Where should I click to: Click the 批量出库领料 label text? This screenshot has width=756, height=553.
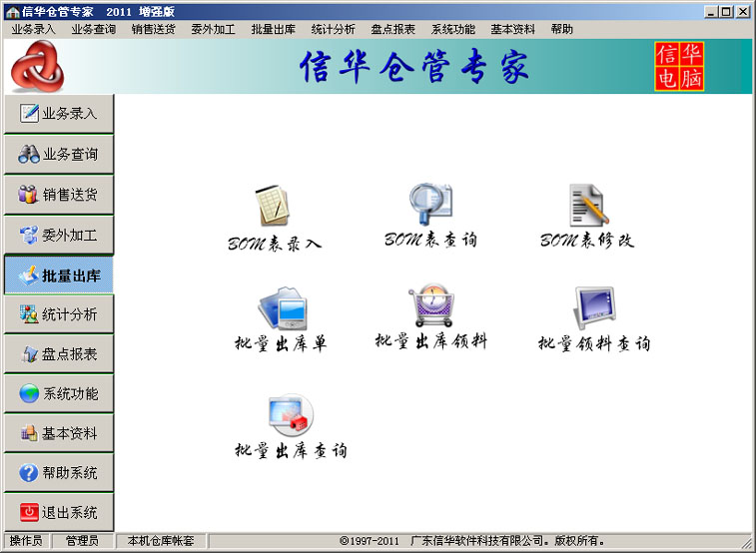[431, 341]
